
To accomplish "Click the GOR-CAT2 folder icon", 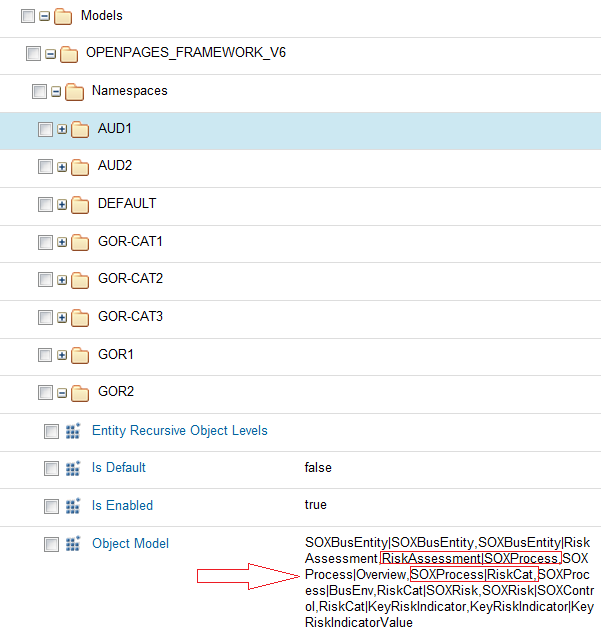I will click(x=80, y=280).
